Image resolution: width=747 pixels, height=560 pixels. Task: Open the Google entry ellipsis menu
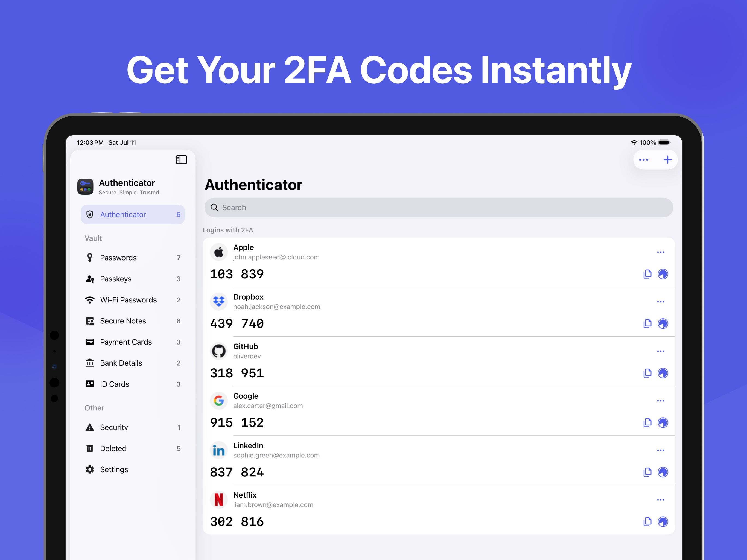pyautogui.click(x=661, y=401)
